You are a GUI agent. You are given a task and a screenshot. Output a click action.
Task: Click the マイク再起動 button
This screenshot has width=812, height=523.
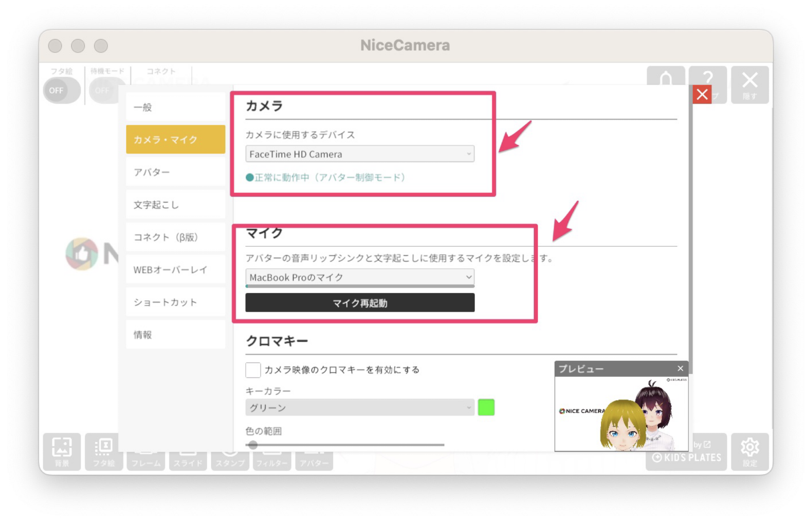[360, 303]
